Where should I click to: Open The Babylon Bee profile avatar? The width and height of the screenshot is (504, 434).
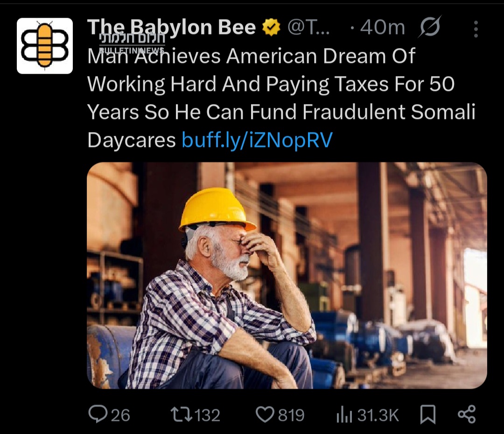tap(45, 46)
